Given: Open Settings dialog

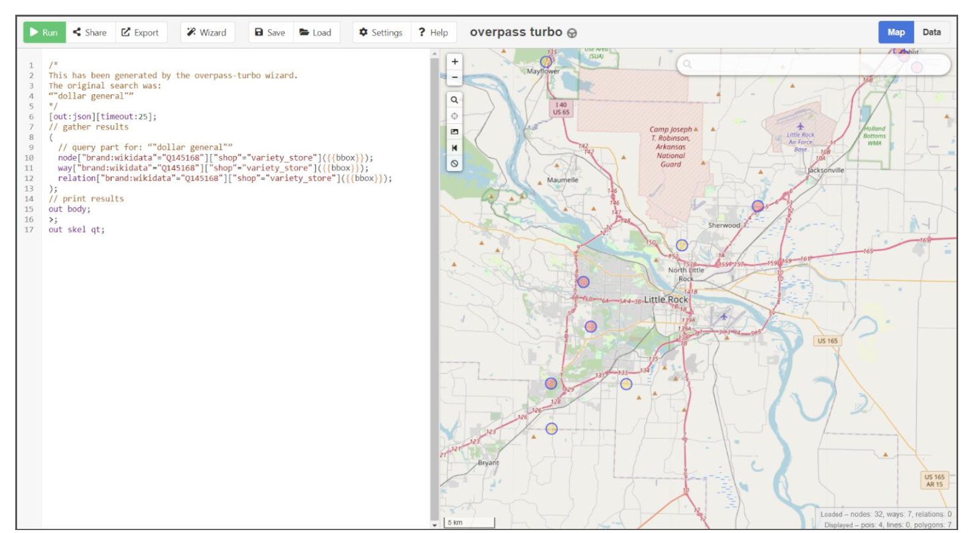Looking at the screenshot, I should click(381, 32).
